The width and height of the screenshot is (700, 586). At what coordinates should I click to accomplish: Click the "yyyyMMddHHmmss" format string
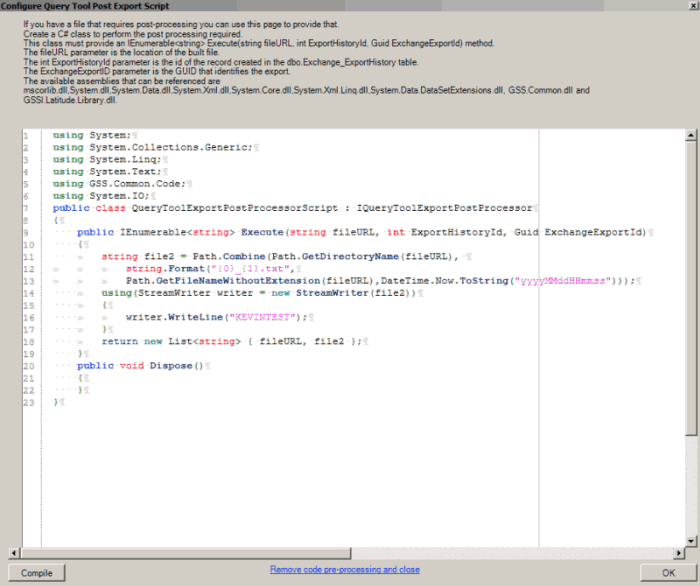[x=567, y=280]
